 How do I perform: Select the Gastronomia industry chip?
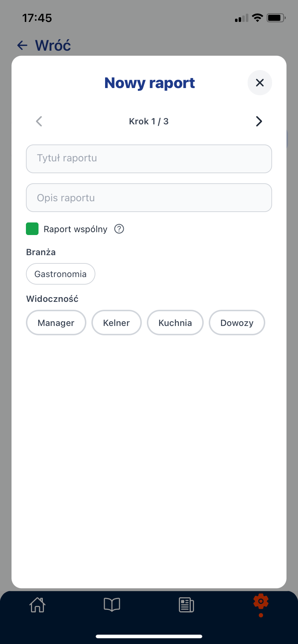[x=60, y=274]
